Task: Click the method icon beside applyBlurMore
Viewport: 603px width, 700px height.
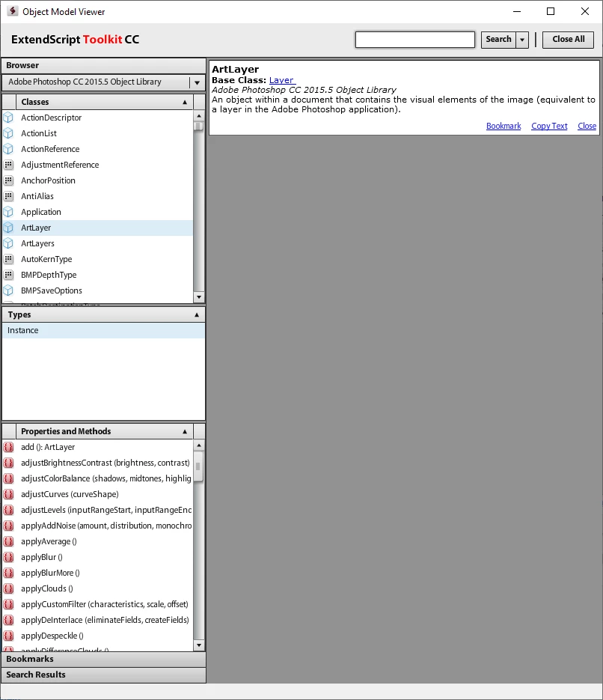Action: pyautogui.click(x=8, y=573)
